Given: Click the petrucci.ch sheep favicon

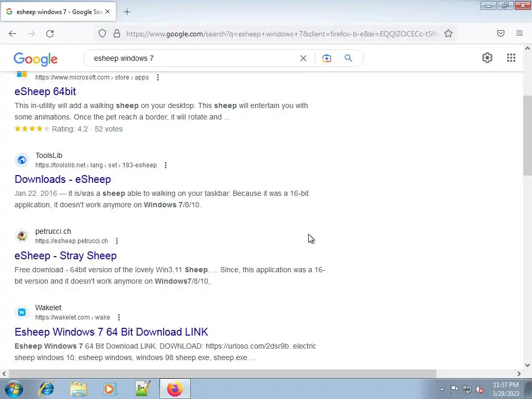Looking at the screenshot, I should (22, 236).
